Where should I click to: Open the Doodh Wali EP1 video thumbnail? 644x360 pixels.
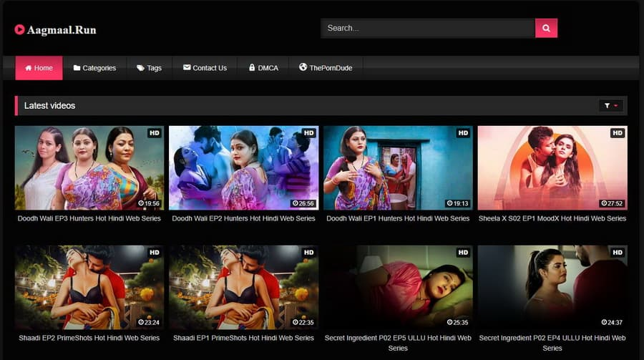398,168
